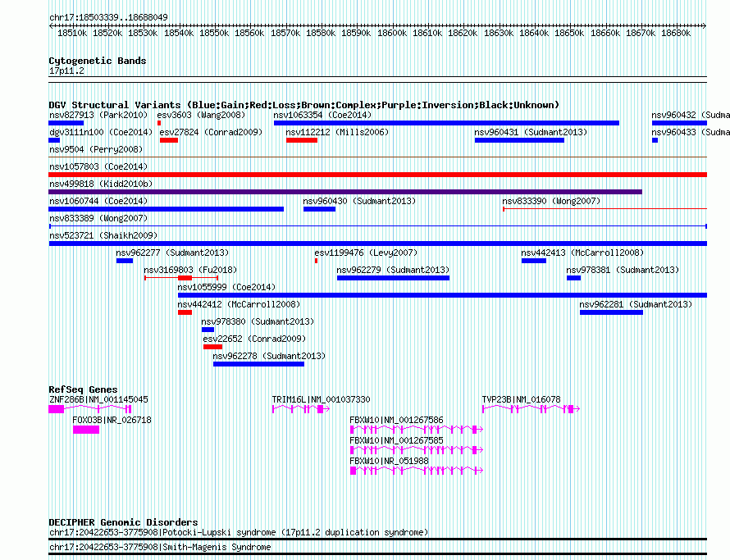
Task: Select nsv112212 (Mills2006) variant label
Action: [x=337, y=132]
